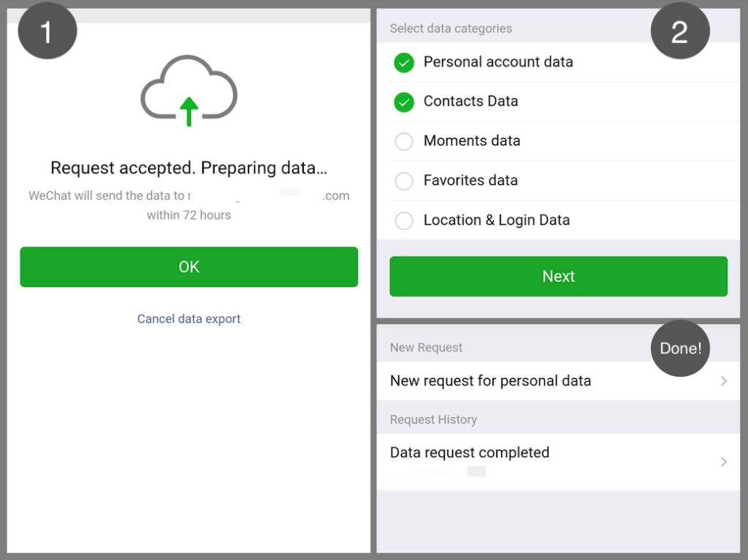
Task: Click the Done! circle badge
Action: click(x=680, y=348)
